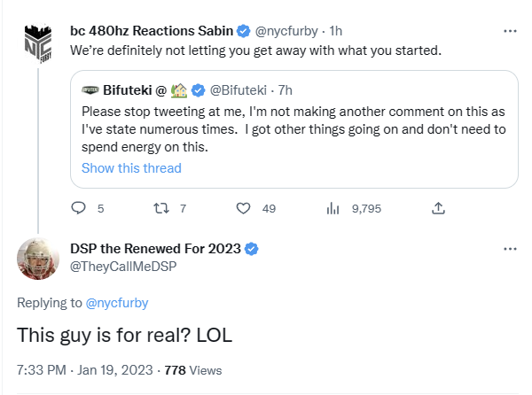Image resolution: width=532 pixels, height=395 pixels.
Task: Click the 7:33 PM Jan 19, 2023 timestamp
Action: [85, 370]
